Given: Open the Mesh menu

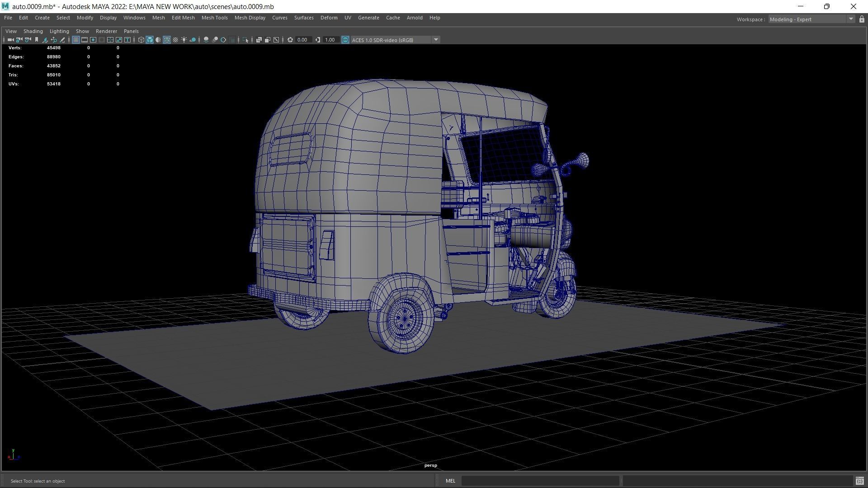Looking at the screenshot, I should pyautogui.click(x=159, y=18).
